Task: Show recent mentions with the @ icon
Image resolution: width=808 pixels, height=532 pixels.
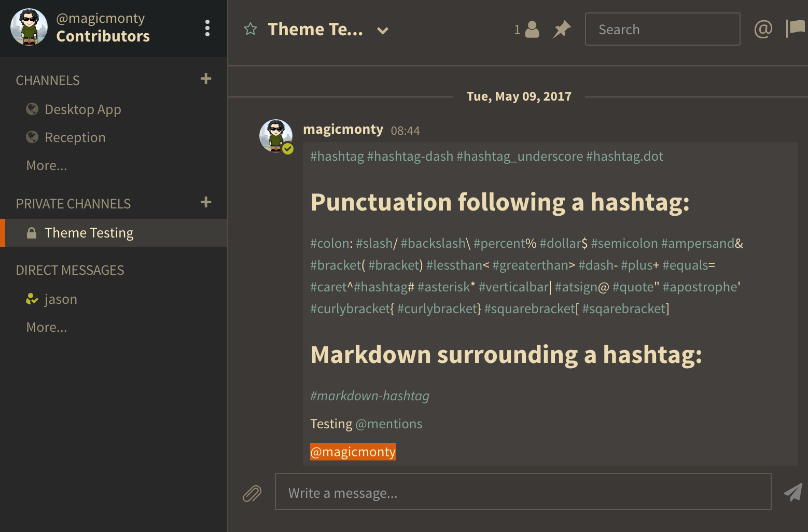Action: tap(763, 29)
